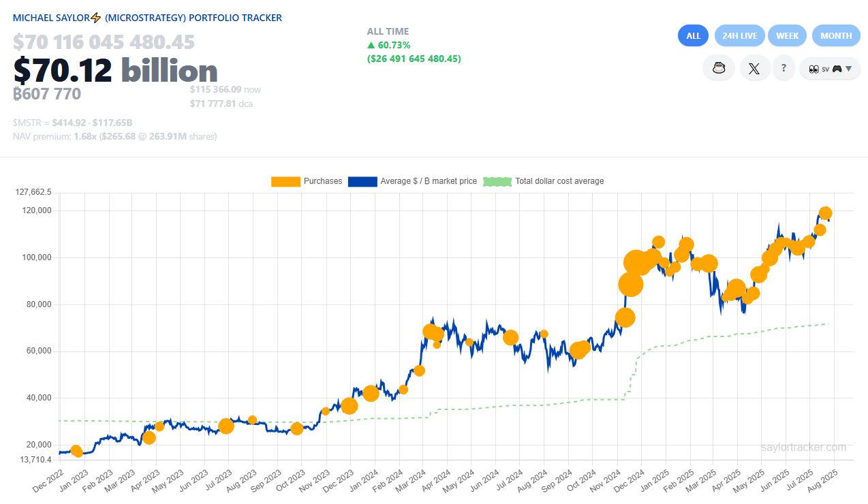Switch to the 24H LIVE tab

pos(740,35)
